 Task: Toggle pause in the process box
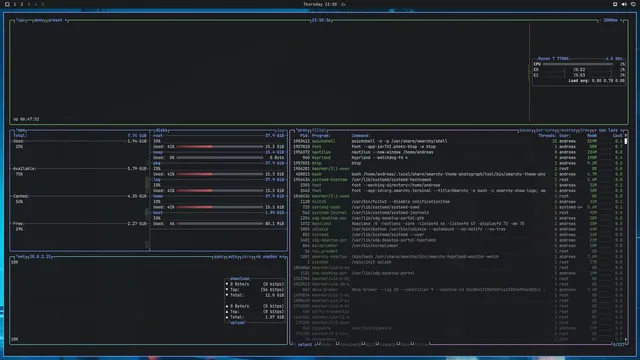[525, 131]
